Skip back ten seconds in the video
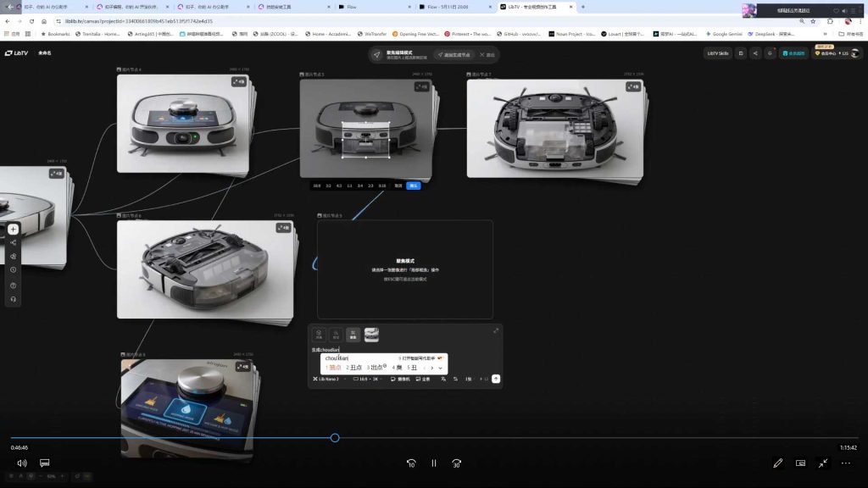 point(411,463)
